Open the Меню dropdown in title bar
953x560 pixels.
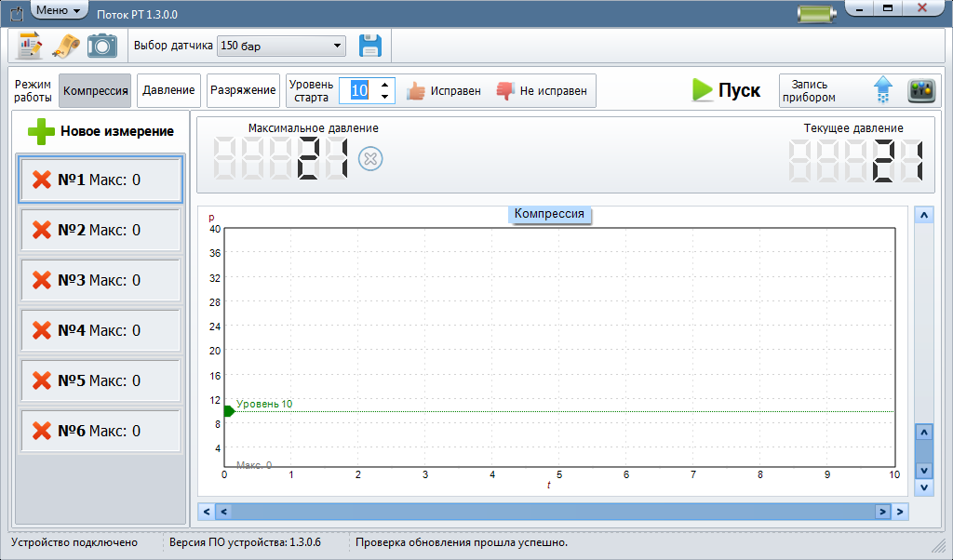tap(59, 9)
